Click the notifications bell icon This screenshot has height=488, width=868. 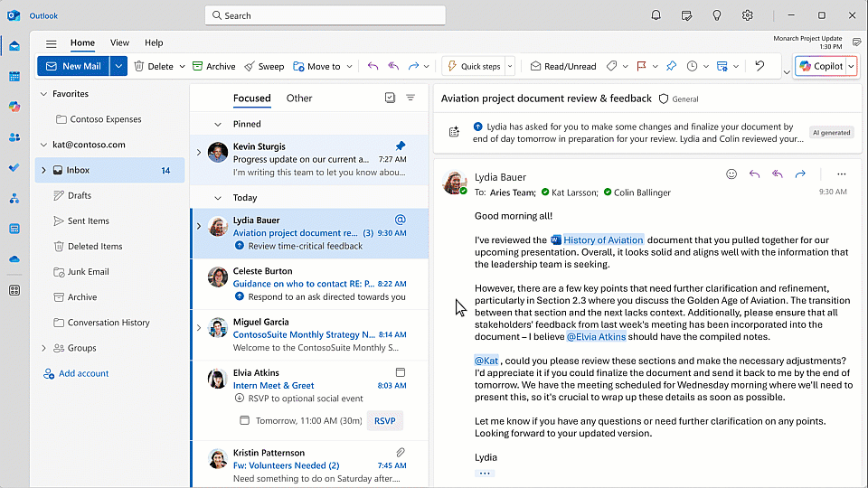point(656,15)
